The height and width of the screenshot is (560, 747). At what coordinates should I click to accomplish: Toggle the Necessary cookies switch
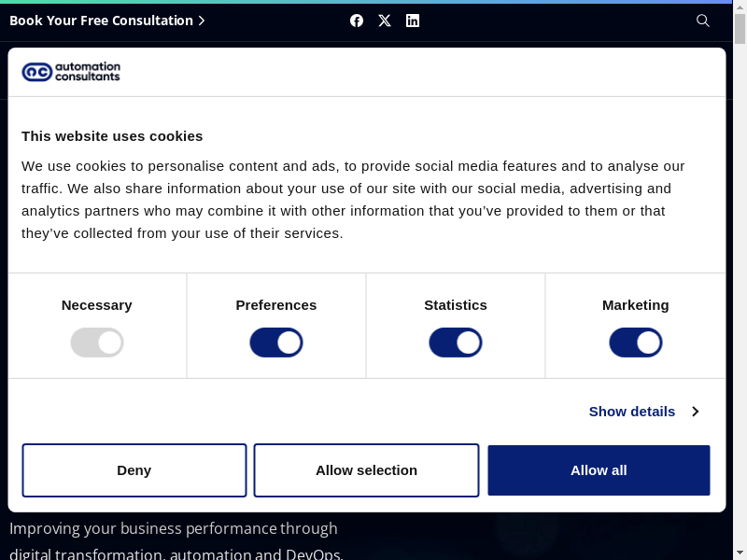[97, 343]
